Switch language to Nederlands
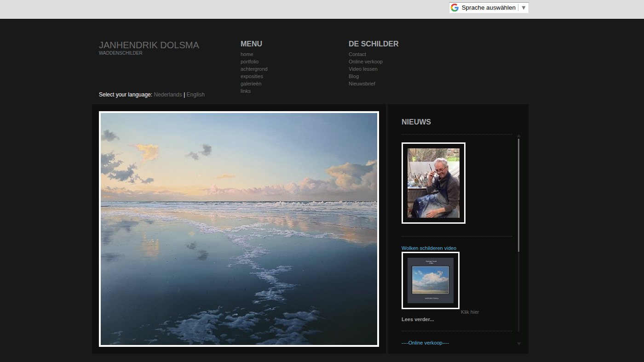644x362 pixels. [168, 95]
